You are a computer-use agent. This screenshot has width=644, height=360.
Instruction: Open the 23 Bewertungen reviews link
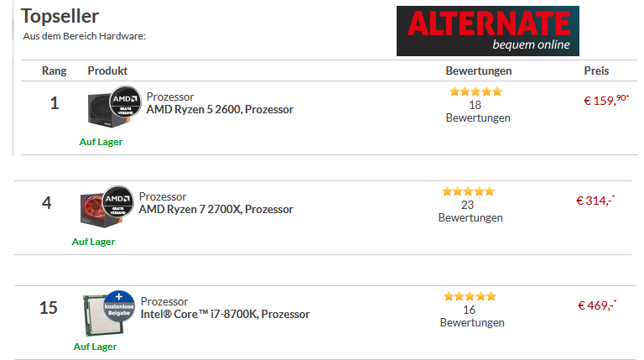[x=470, y=211]
